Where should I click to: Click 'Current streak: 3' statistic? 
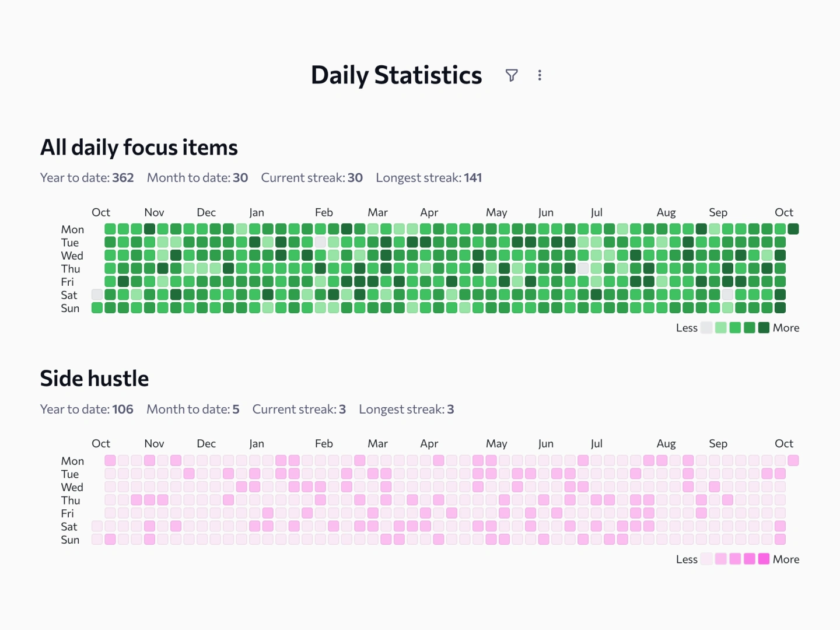[299, 409]
